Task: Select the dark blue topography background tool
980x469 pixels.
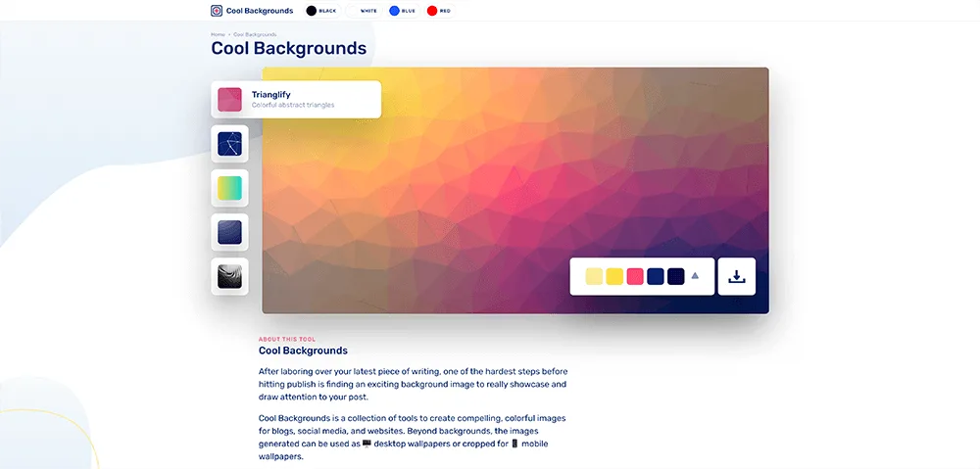Action: click(x=230, y=232)
